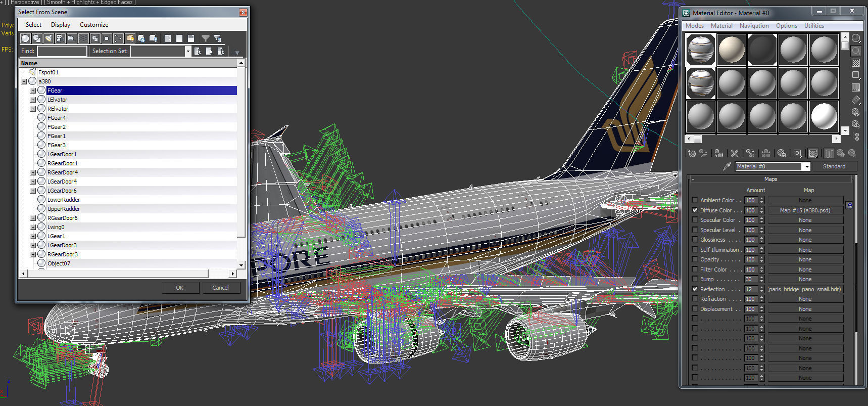The height and width of the screenshot is (406, 868).
Task: Click Assign Material to Selection icon
Action: pos(719,153)
